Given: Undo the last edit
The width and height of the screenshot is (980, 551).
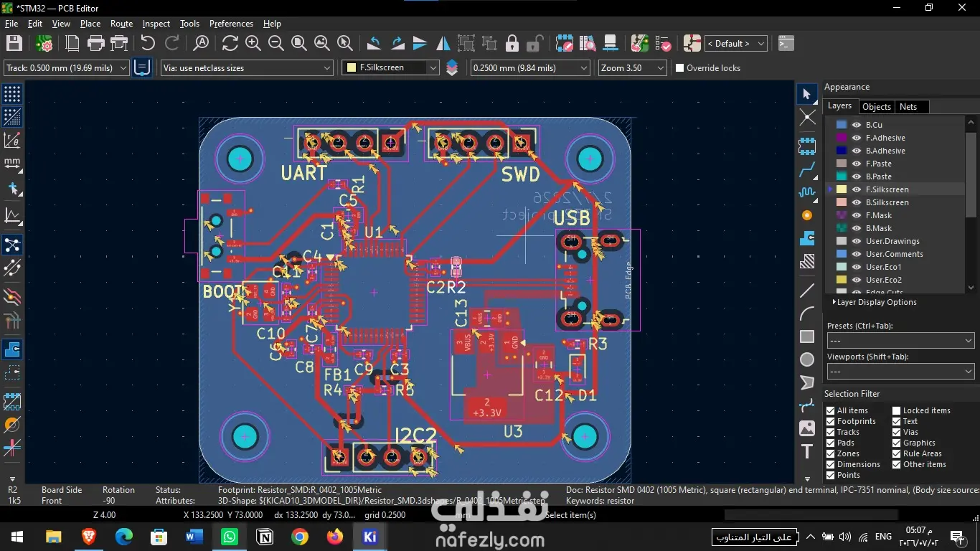Looking at the screenshot, I should point(148,44).
